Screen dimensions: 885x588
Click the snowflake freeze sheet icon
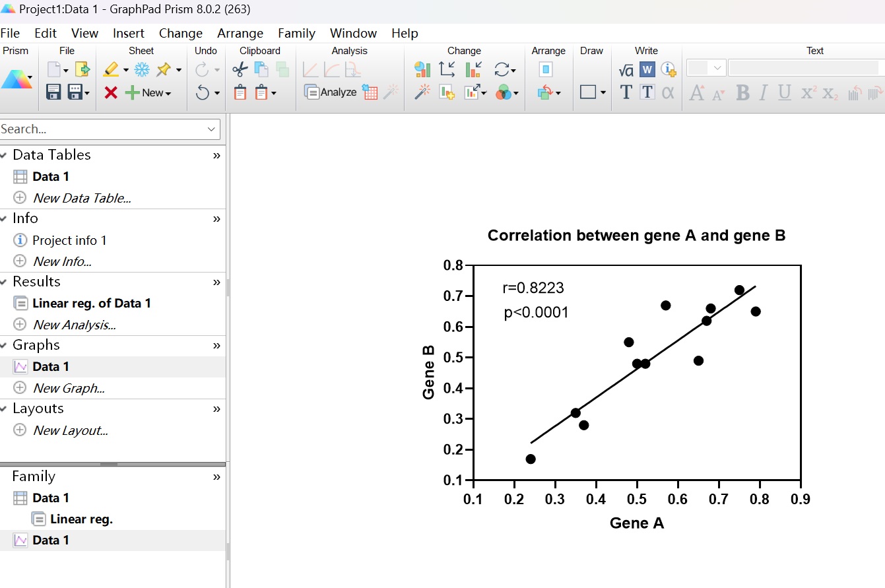[142, 69]
